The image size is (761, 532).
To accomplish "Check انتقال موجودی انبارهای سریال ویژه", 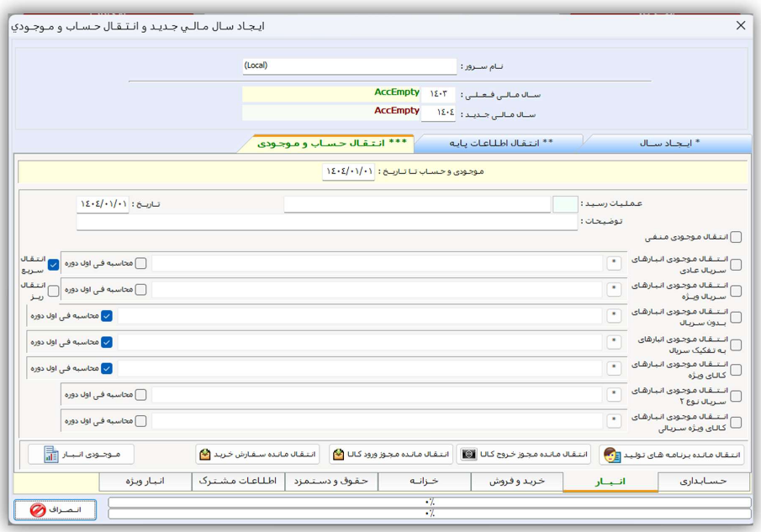I will click(x=736, y=291).
